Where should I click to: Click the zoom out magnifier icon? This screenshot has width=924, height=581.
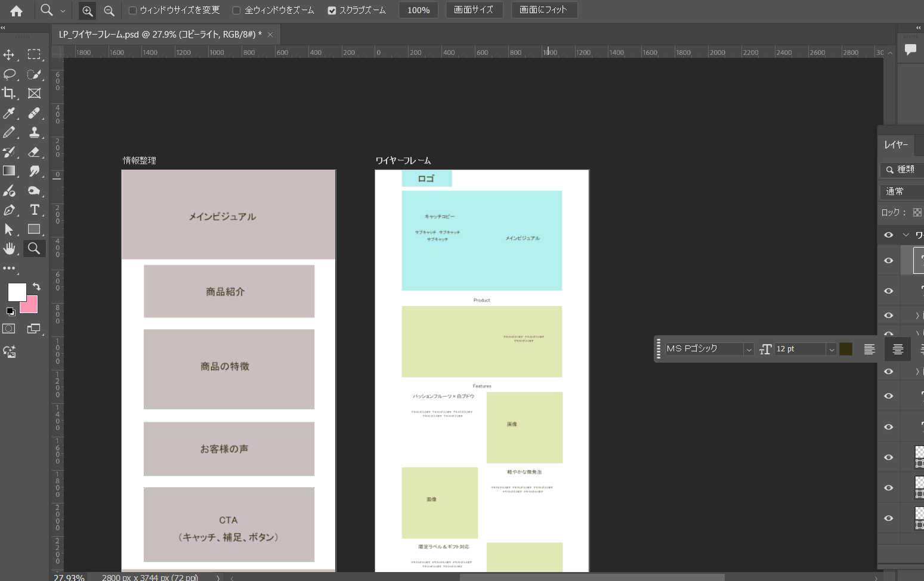(x=109, y=11)
